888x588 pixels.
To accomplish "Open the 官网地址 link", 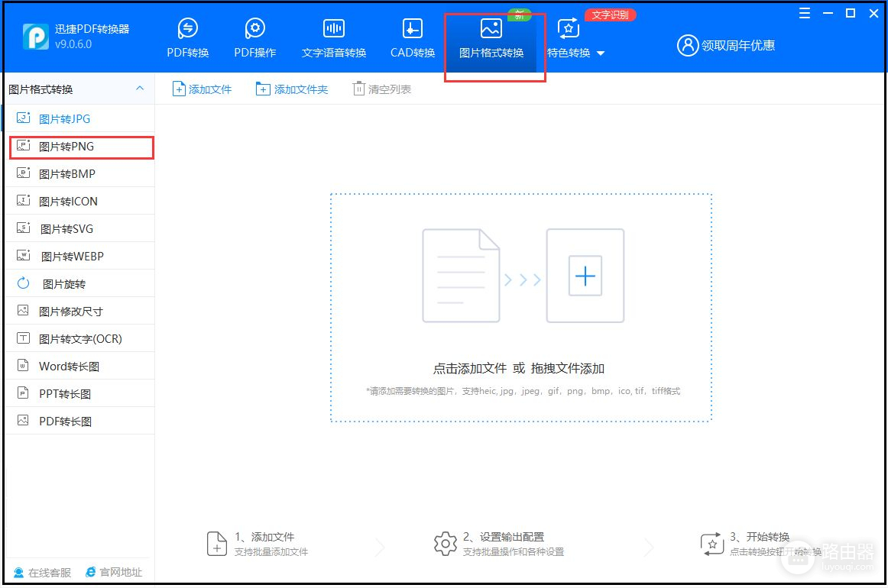I will click(x=113, y=572).
